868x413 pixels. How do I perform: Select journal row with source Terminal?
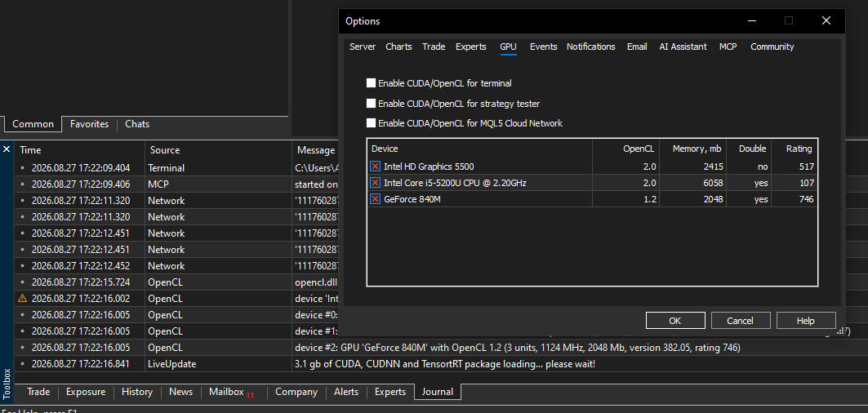tap(176, 168)
